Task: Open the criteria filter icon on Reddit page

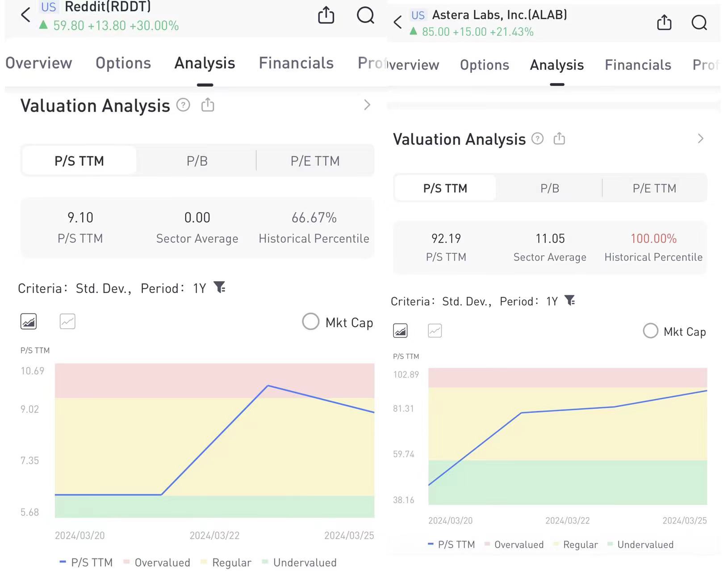Action: pyautogui.click(x=220, y=287)
